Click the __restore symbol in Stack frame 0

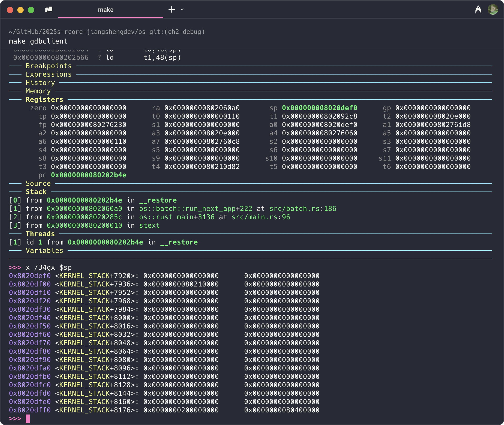tap(158, 200)
